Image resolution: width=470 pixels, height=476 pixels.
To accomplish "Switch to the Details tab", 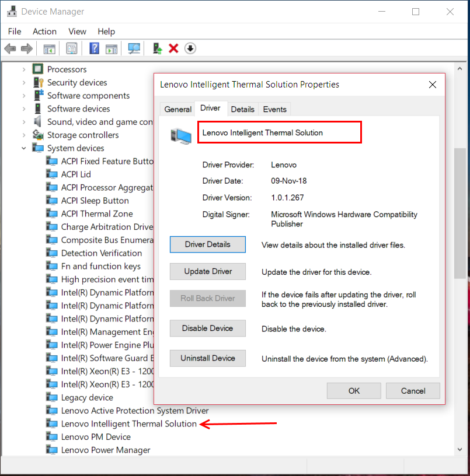I will coord(242,109).
